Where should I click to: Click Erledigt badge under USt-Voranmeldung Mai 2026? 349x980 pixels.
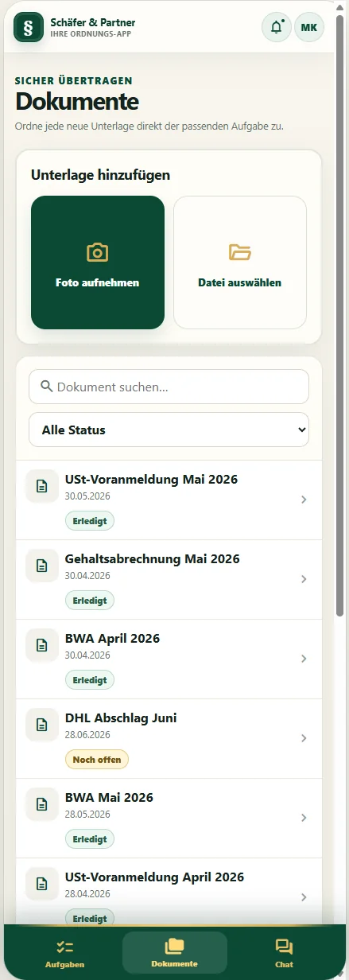click(90, 521)
